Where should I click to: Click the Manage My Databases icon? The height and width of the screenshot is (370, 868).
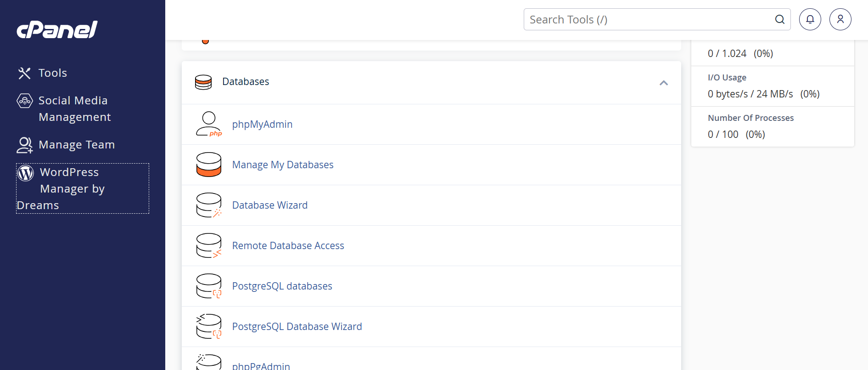click(x=209, y=165)
